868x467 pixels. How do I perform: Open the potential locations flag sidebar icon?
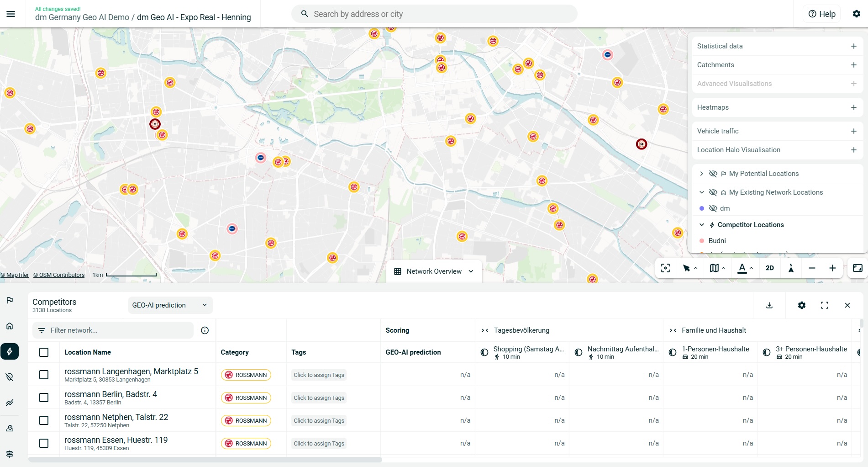(10, 300)
